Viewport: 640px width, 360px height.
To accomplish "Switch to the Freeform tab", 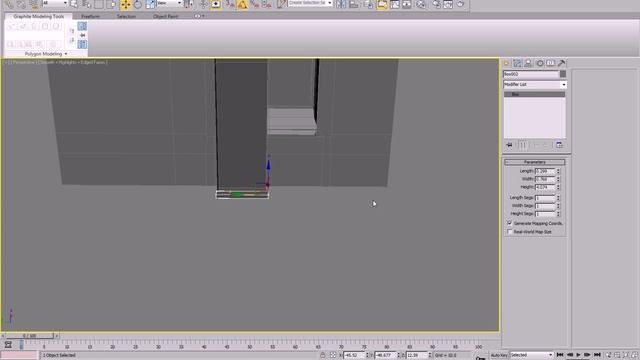I will (x=90, y=16).
